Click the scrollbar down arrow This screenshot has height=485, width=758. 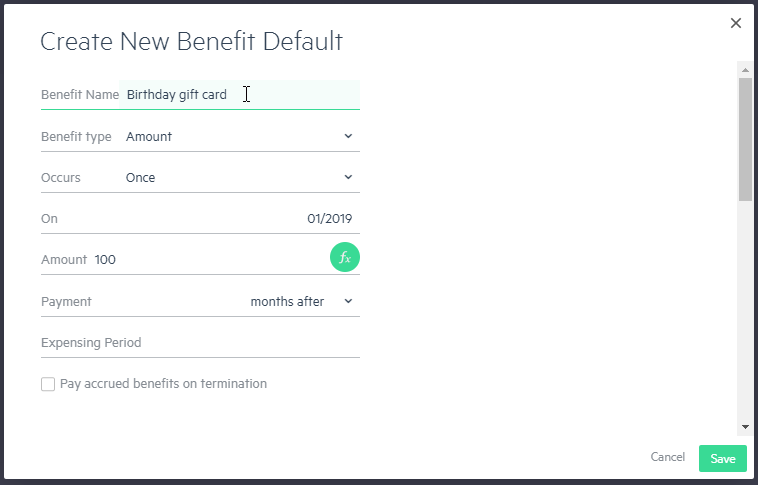click(x=745, y=426)
